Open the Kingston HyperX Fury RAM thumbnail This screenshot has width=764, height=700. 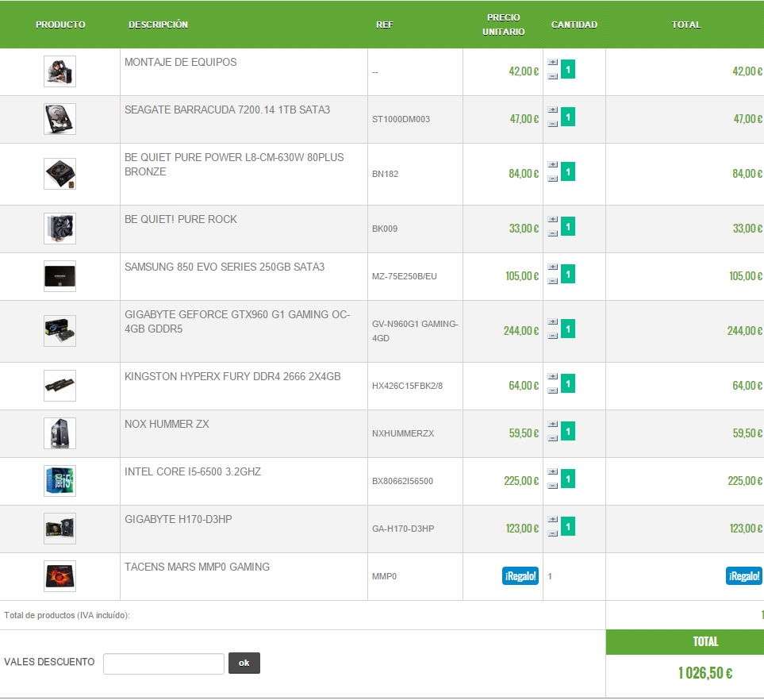pos(60,385)
